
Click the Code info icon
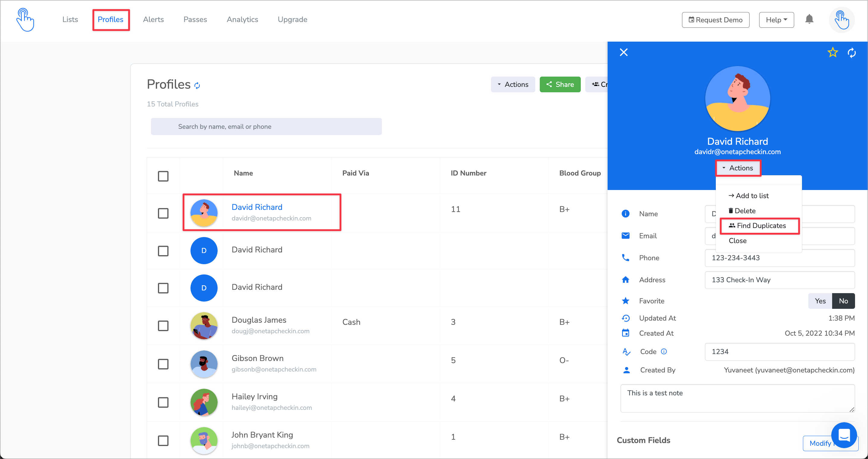(663, 351)
